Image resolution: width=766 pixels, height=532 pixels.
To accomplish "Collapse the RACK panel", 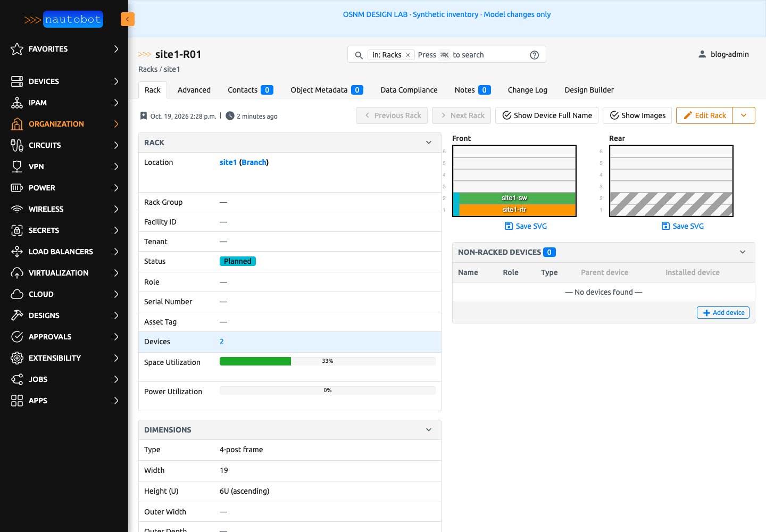I will click(x=429, y=143).
